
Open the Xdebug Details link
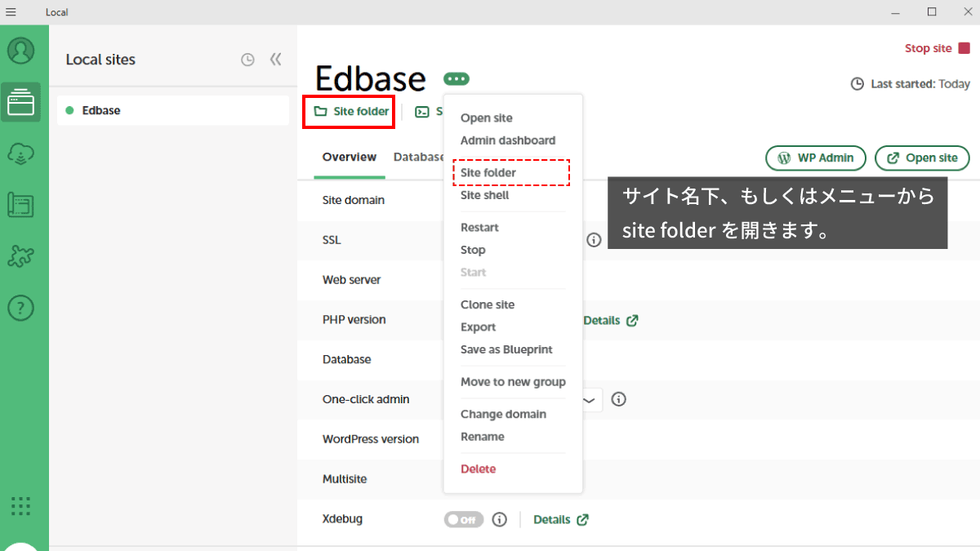click(x=560, y=520)
